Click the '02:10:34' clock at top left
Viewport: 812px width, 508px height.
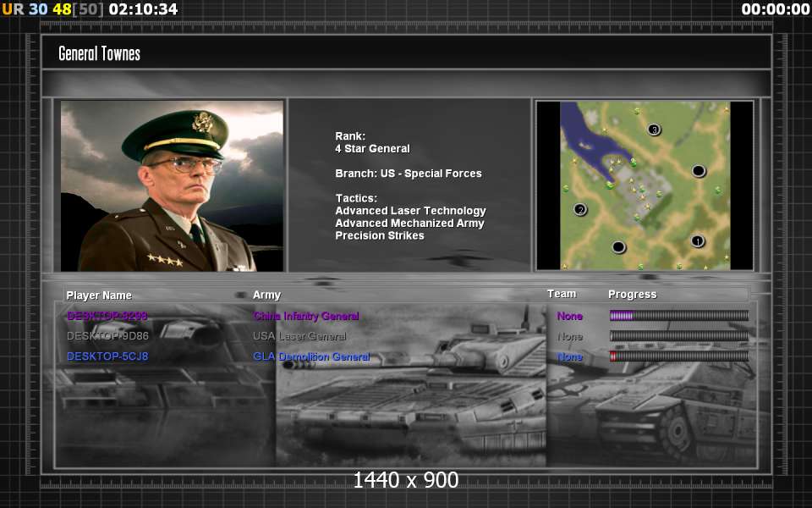(x=144, y=8)
